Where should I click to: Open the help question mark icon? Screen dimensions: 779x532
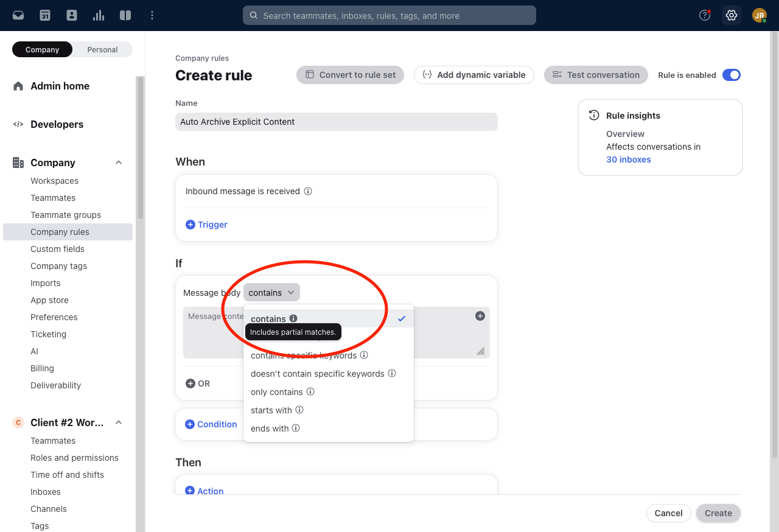coord(705,15)
